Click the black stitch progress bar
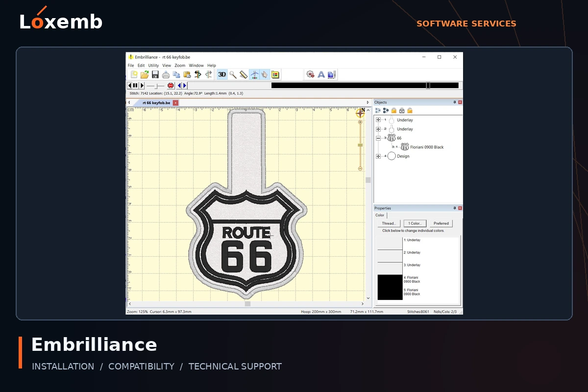The width and height of the screenshot is (588, 392). pos(365,85)
